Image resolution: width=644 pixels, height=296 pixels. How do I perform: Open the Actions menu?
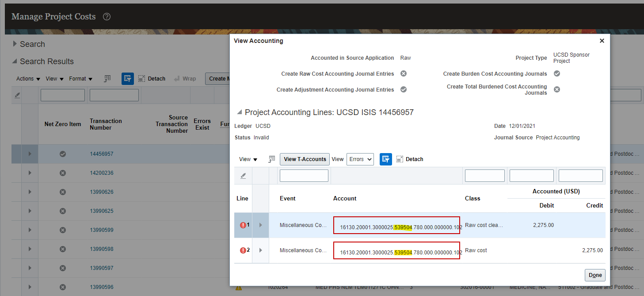coord(28,79)
